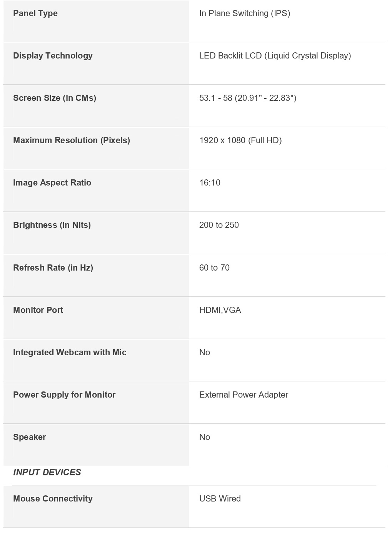This screenshot has height=550, width=392.
Task: Select the 16:10 aspect ratio value
Action: [210, 183]
